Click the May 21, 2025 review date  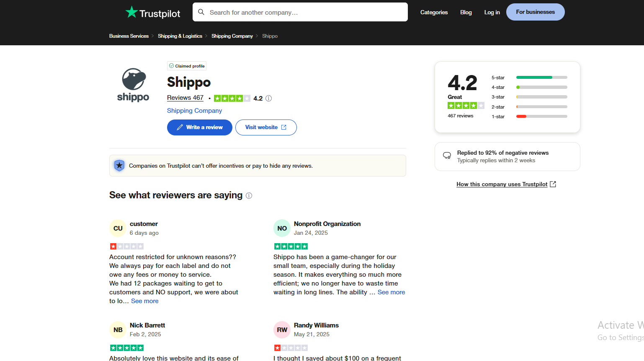[x=312, y=335]
